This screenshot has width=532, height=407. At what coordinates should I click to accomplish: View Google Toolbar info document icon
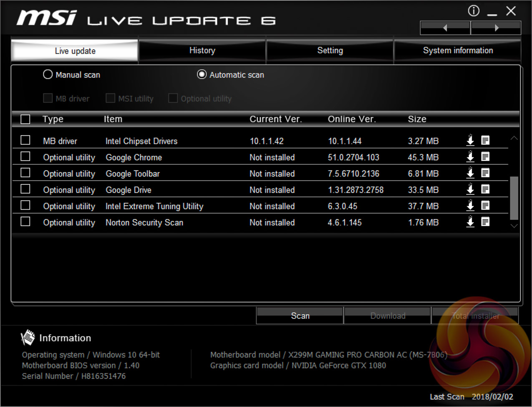point(485,173)
